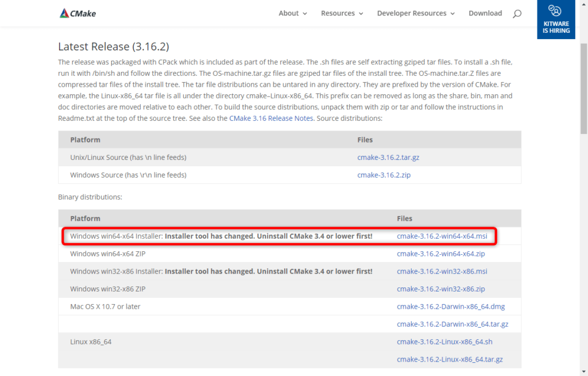Open the search magnifier icon

[x=517, y=14]
